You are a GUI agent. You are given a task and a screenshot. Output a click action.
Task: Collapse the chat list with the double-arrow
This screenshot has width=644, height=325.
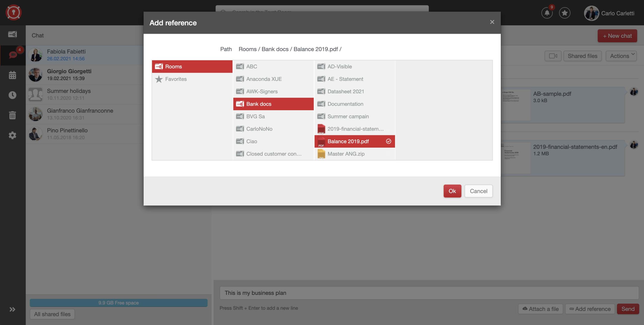(12, 309)
